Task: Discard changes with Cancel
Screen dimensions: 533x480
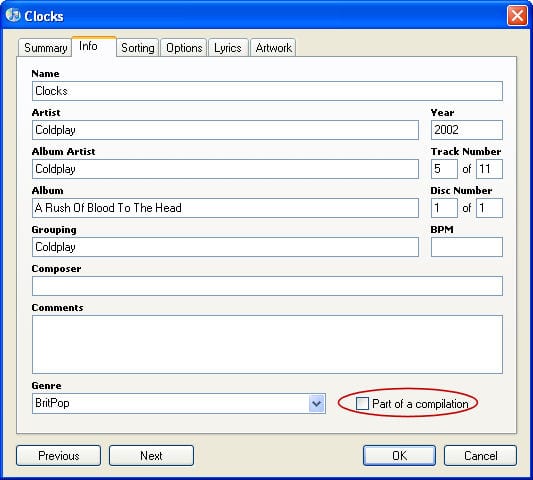Action: (x=480, y=456)
